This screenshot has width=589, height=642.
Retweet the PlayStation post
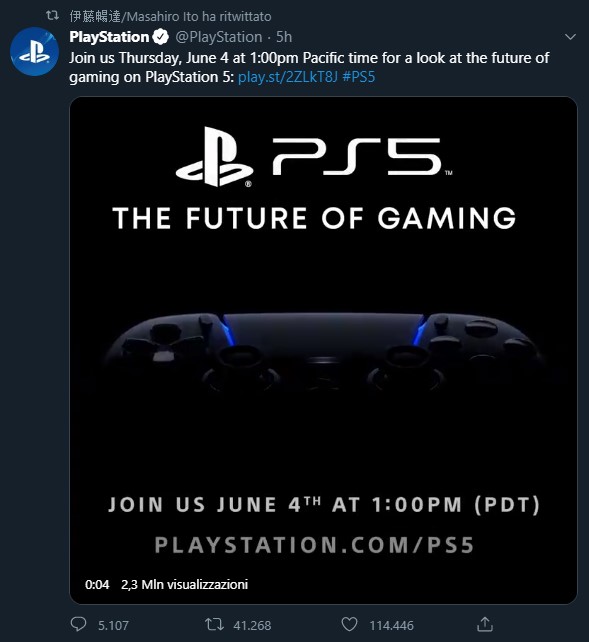(x=214, y=624)
